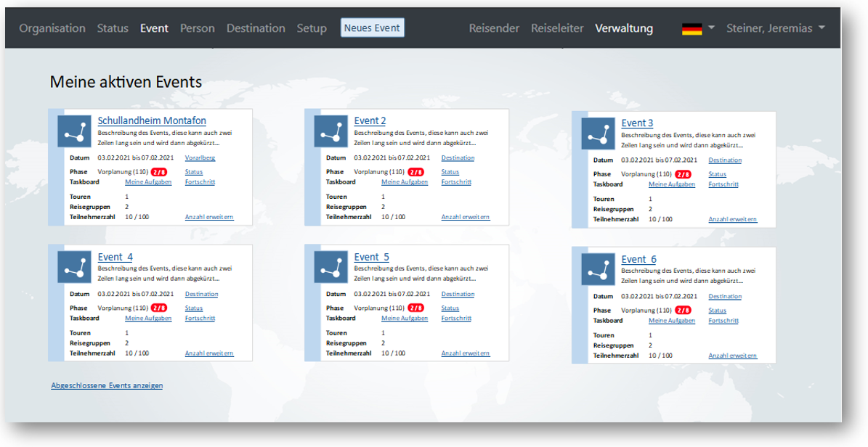Open the Schullandheim Montafon event title link
Image resolution: width=868 pixels, height=447 pixels.
152,121
